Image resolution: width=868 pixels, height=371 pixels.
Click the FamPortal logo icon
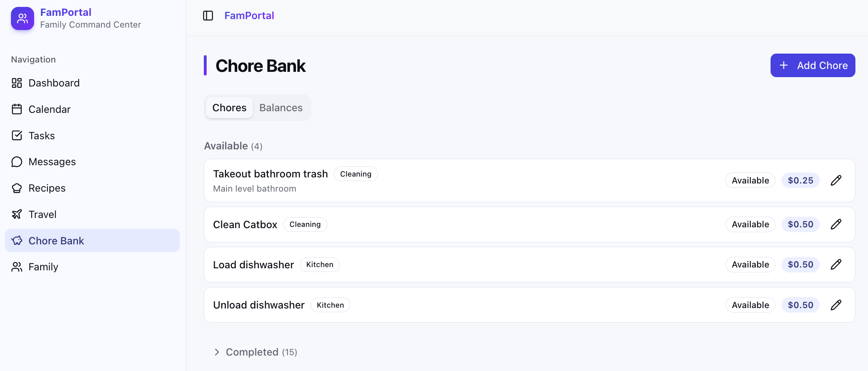point(22,18)
